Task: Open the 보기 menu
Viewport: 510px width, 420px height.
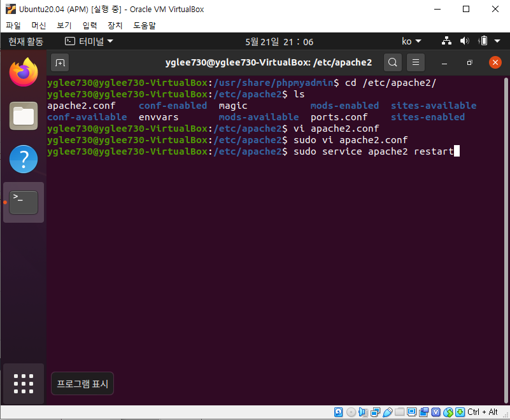Action: tap(64, 25)
